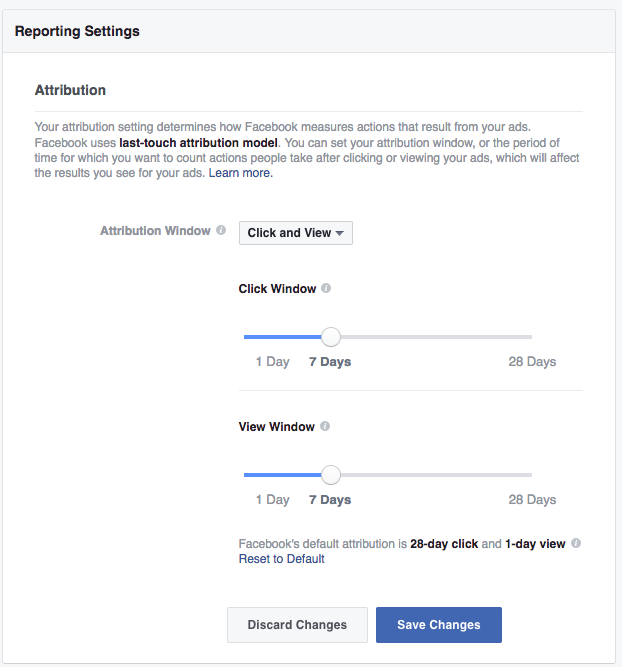This screenshot has height=667, width=622.
Task: Click the Discard Changes button
Action: pos(297,624)
